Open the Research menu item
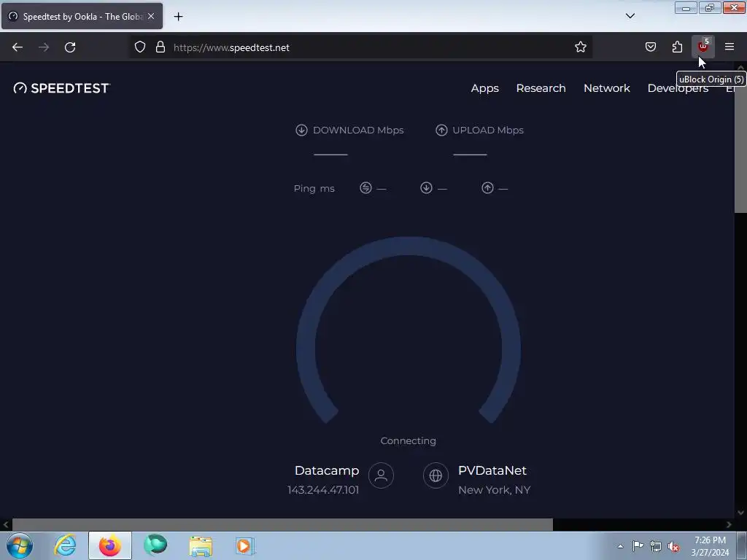 (x=541, y=88)
